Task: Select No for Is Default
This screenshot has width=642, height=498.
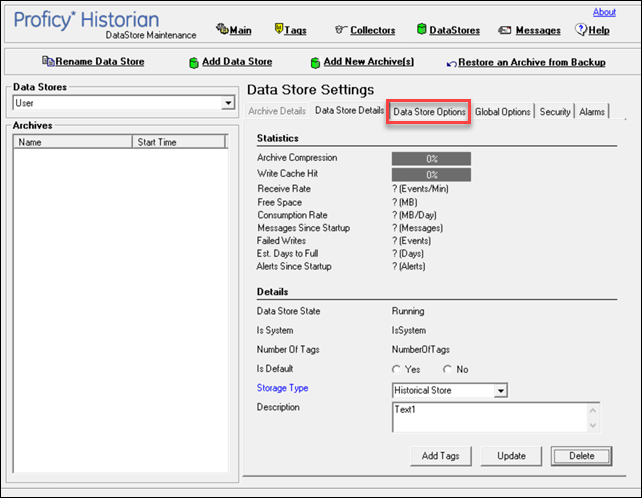Action: 447,369
